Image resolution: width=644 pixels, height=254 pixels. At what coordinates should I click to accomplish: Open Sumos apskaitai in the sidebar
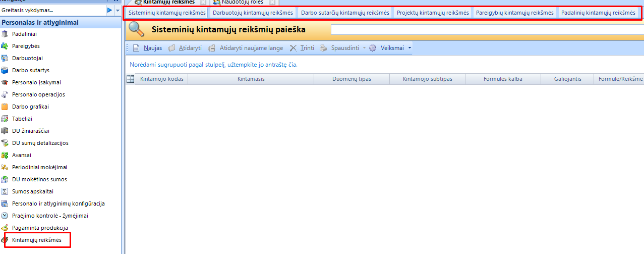click(33, 191)
